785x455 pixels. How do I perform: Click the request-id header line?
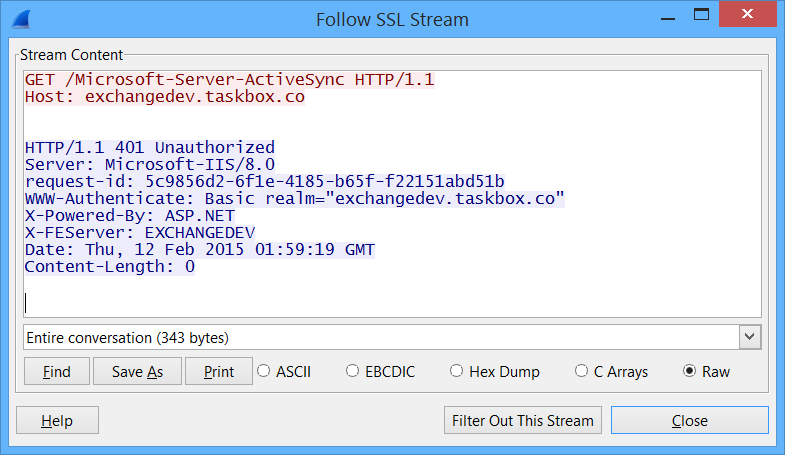coord(265,182)
